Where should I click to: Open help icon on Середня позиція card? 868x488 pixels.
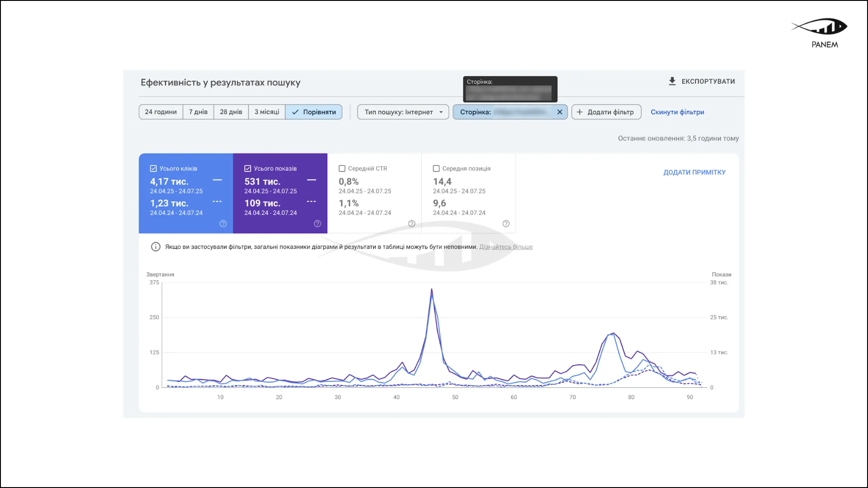pyautogui.click(x=506, y=224)
